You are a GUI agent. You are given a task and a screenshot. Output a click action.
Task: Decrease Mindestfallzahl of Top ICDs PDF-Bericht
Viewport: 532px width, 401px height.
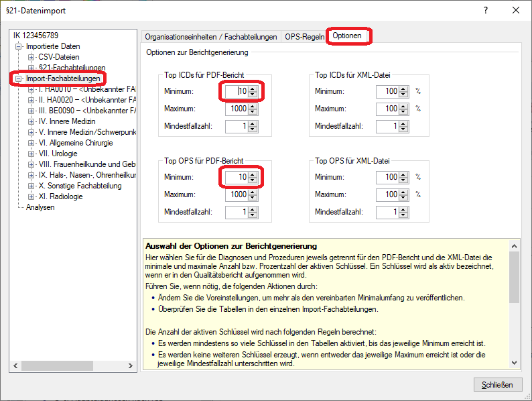tap(253, 129)
